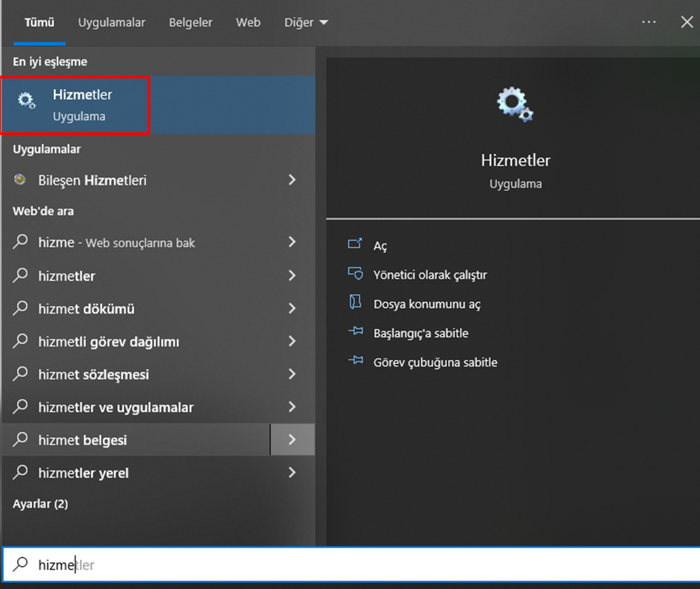Switch to the Web tab
This screenshot has height=589, width=700.
247,22
